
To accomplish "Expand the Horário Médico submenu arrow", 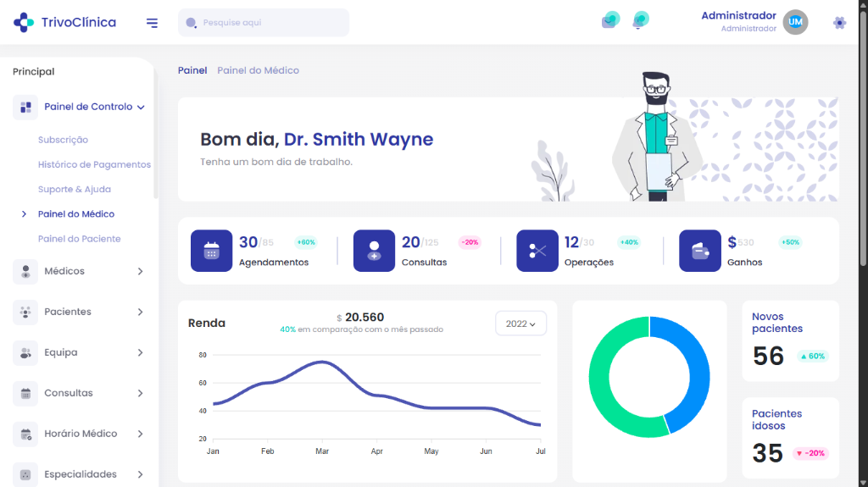I will coord(140,434).
